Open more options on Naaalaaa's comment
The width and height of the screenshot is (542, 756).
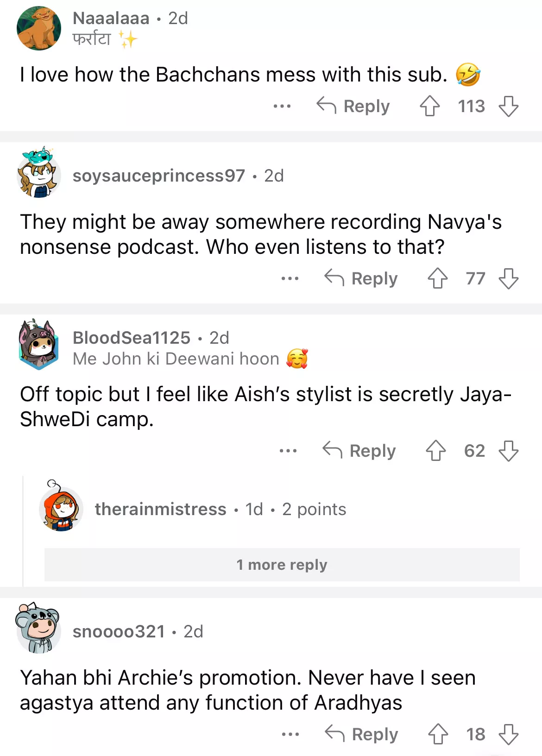(x=282, y=106)
